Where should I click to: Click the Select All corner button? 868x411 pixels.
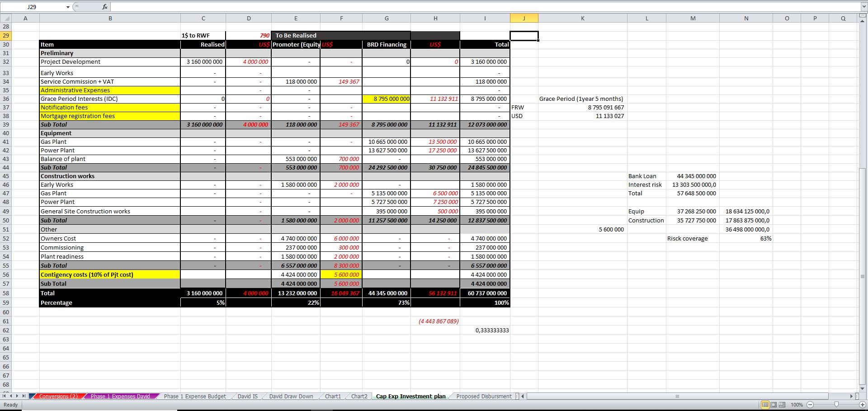6,18
